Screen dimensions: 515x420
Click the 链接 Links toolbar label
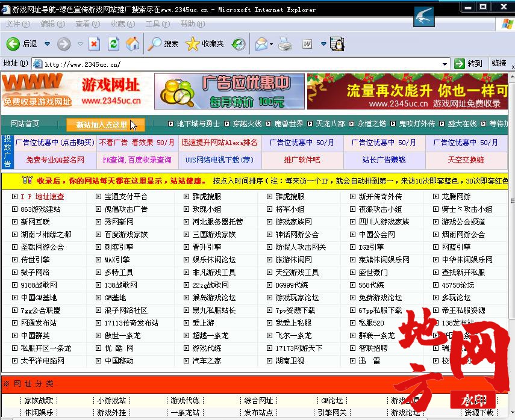point(499,63)
